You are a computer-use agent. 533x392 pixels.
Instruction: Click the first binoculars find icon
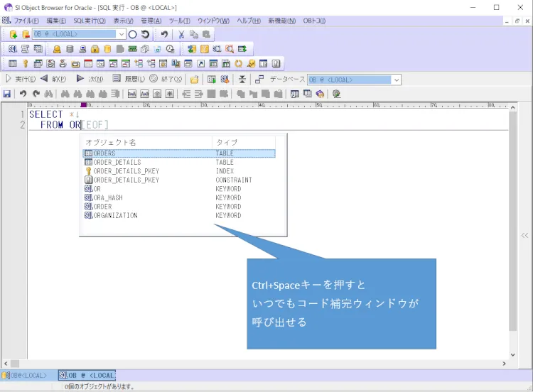point(48,94)
